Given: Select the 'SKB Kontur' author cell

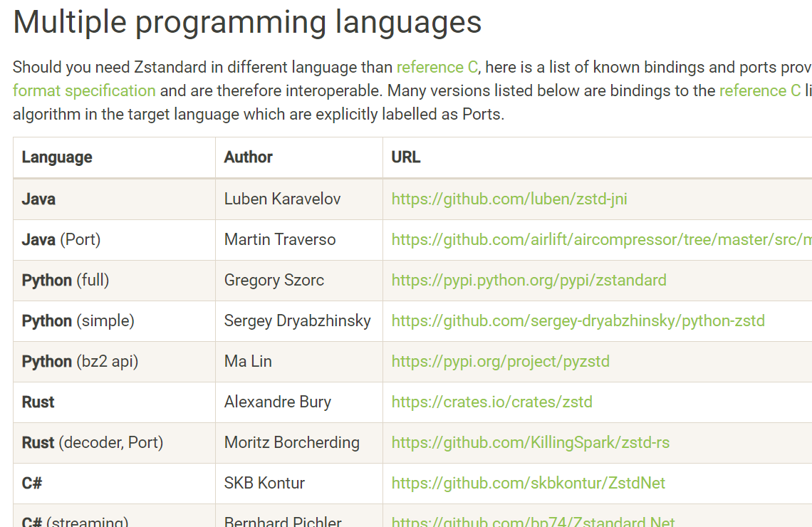Looking at the screenshot, I should tap(264, 484).
